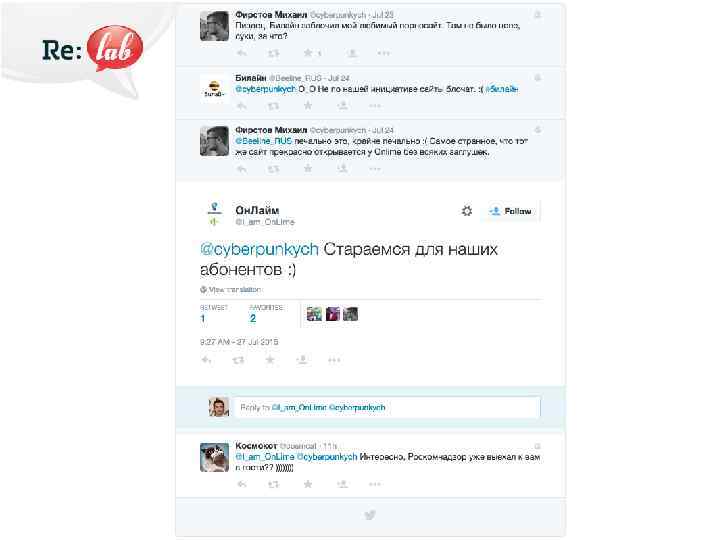
Task: Click reply icon under ОнЛайм main tweet
Action: point(206,360)
